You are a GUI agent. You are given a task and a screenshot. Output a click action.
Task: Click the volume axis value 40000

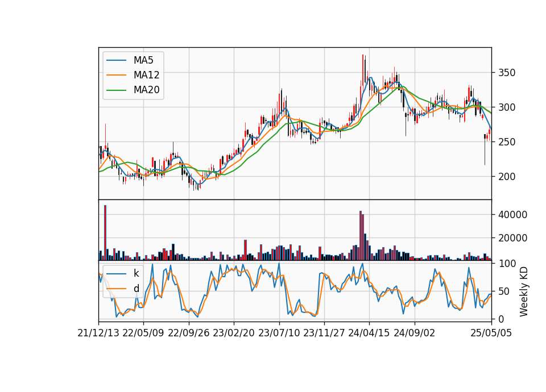coord(512,215)
